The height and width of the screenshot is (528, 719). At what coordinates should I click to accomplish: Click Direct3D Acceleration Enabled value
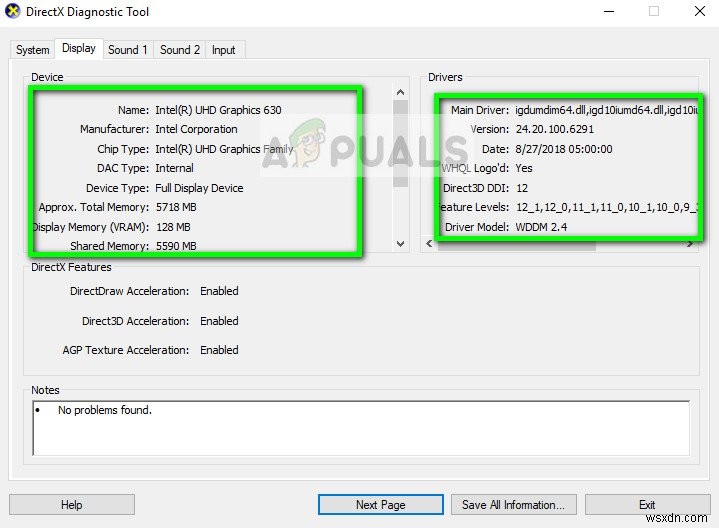[x=219, y=321]
